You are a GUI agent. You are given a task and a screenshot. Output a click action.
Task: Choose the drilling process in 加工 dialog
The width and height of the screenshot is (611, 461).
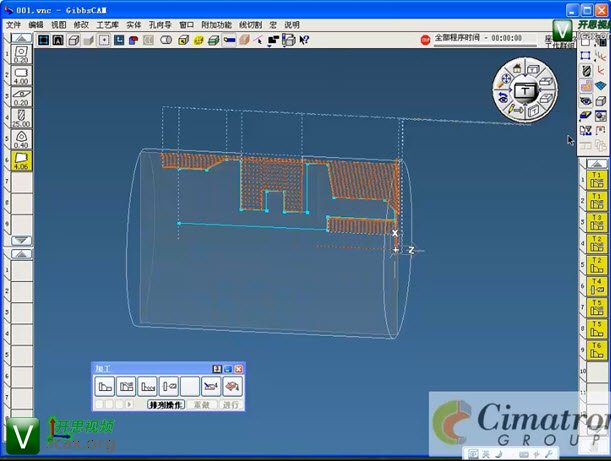pyautogui.click(x=169, y=386)
